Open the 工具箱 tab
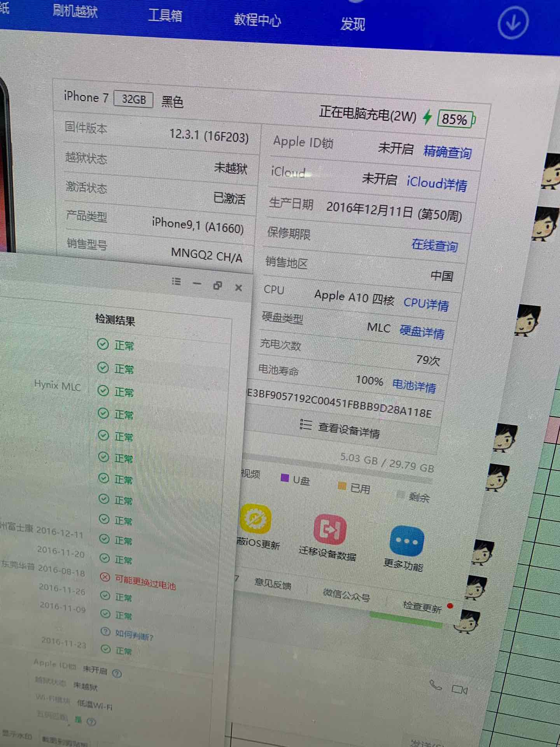Image resolution: width=560 pixels, height=747 pixels. pos(165,15)
